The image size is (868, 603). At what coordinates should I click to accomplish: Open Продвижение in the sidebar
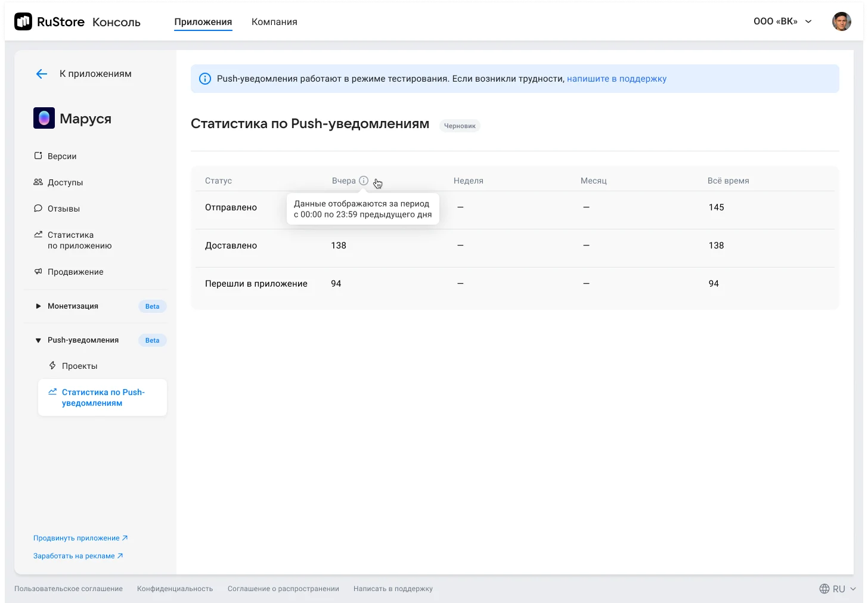coord(76,272)
